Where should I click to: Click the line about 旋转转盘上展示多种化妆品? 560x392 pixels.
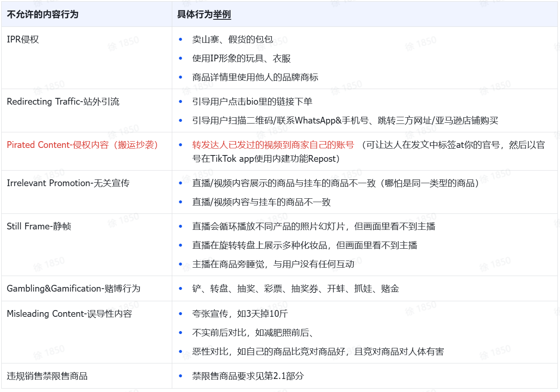[305, 245]
